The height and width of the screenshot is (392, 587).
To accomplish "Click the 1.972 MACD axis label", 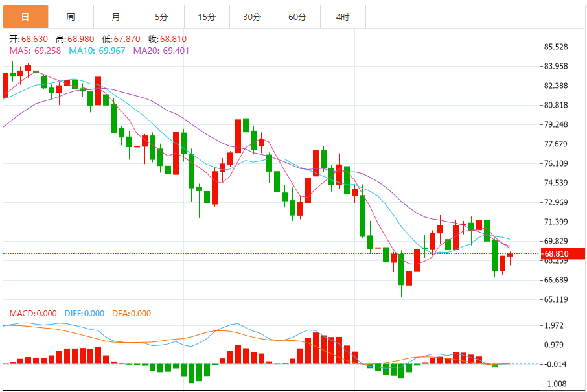I will click(x=554, y=325).
